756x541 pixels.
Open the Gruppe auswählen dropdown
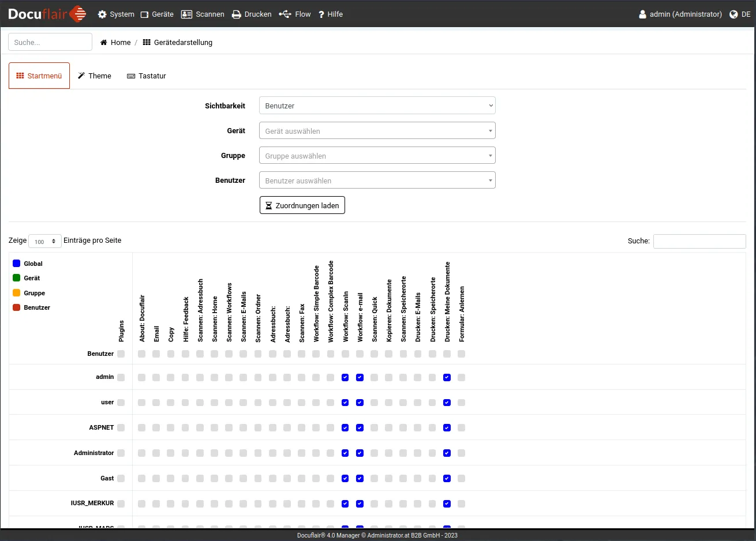pyautogui.click(x=377, y=156)
